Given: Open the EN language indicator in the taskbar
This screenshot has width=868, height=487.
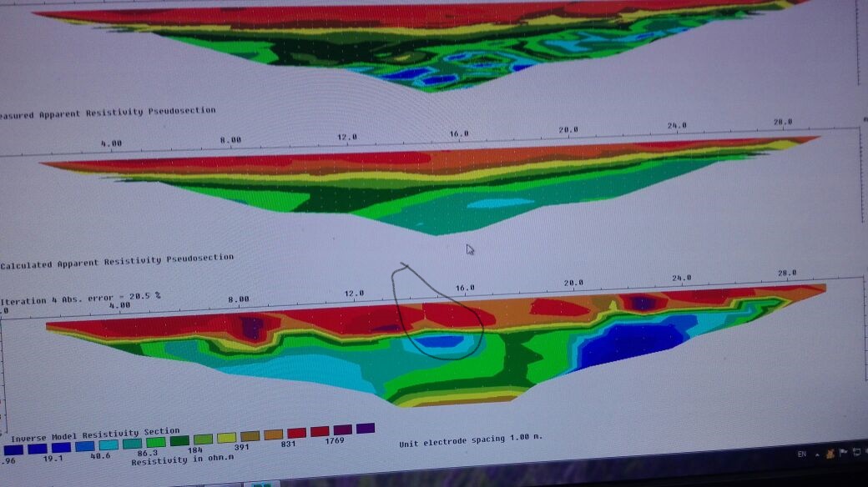Looking at the screenshot, I should pos(802,454).
